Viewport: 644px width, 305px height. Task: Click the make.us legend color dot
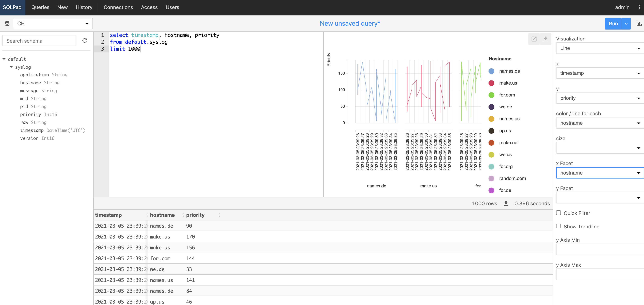(491, 83)
